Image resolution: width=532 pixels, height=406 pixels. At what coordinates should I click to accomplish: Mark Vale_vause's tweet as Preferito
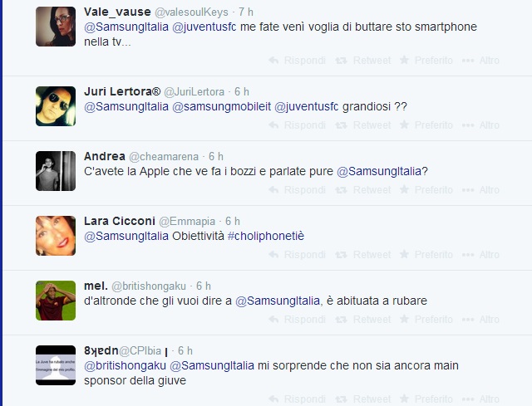[426, 61]
